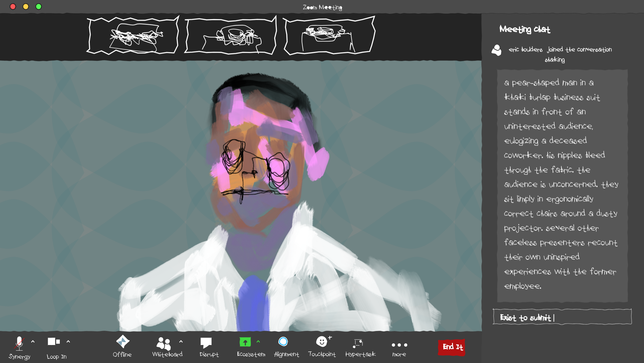
Task: Select the first participant video thumbnail
Action: pyautogui.click(x=133, y=35)
